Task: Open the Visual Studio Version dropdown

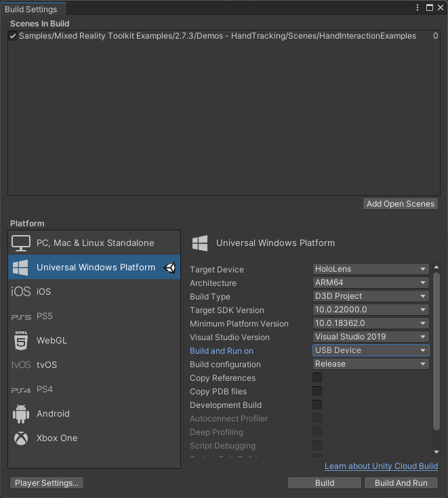Action: pos(371,337)
